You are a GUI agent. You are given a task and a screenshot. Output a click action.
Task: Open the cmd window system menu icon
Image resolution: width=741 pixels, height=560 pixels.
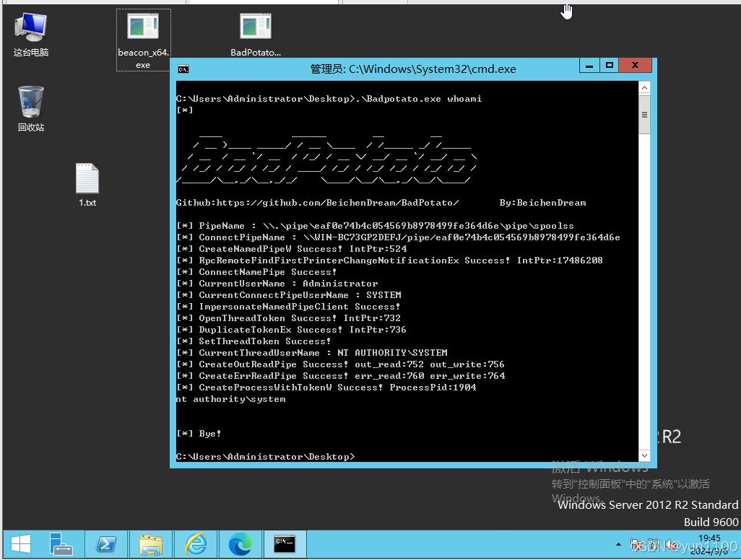point(183,69)
